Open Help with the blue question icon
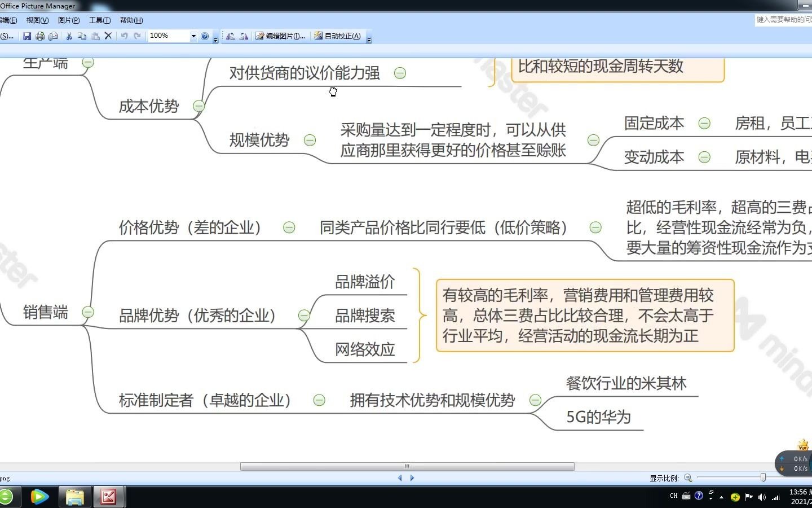 point(205,36)
